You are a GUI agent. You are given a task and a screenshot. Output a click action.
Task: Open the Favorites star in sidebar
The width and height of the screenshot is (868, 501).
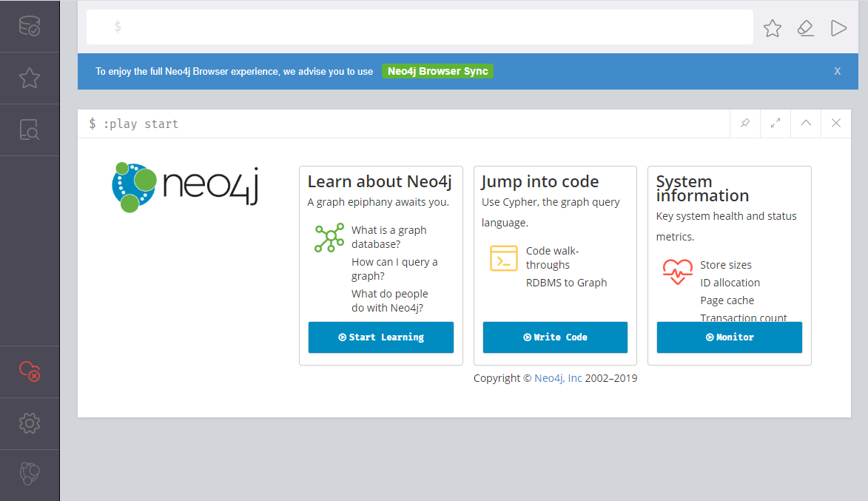(30, 78)
